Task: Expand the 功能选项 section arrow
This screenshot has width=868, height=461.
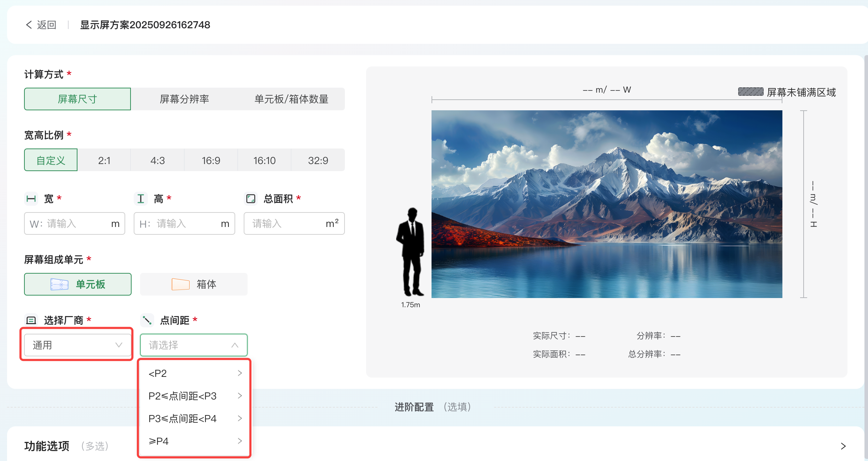Action: [x=843, y=446]
